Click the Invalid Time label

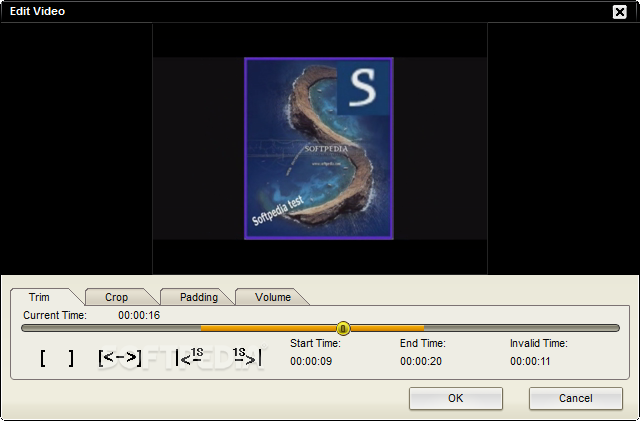[539, 343]
